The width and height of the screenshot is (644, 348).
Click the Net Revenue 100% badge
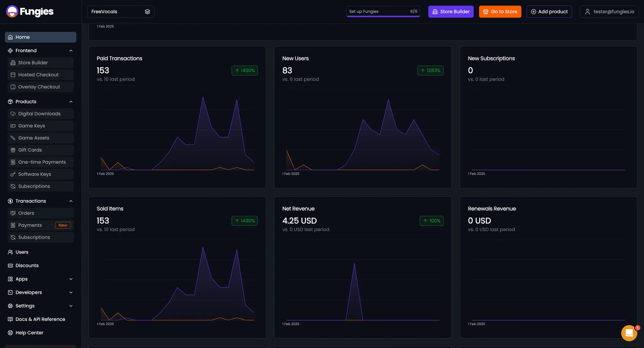pyautogui.click(x=431, y=221)
